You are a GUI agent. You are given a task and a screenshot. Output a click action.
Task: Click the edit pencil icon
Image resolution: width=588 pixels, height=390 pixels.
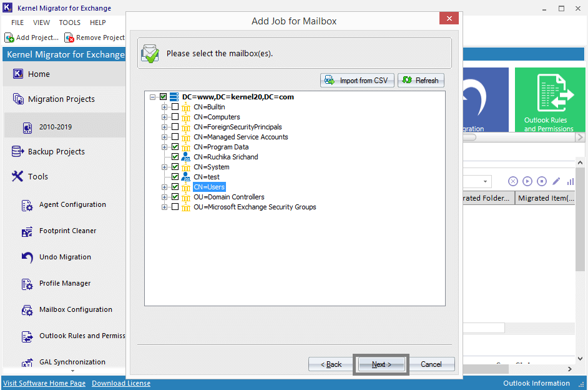556,181
